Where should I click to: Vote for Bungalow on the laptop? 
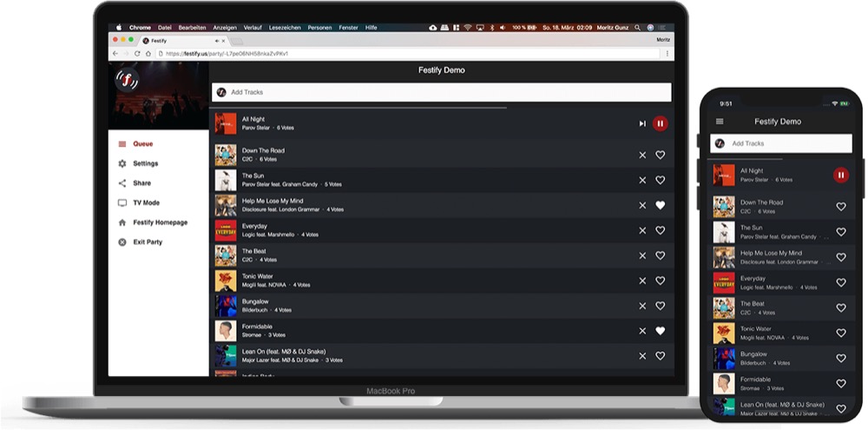click(660, 306)
